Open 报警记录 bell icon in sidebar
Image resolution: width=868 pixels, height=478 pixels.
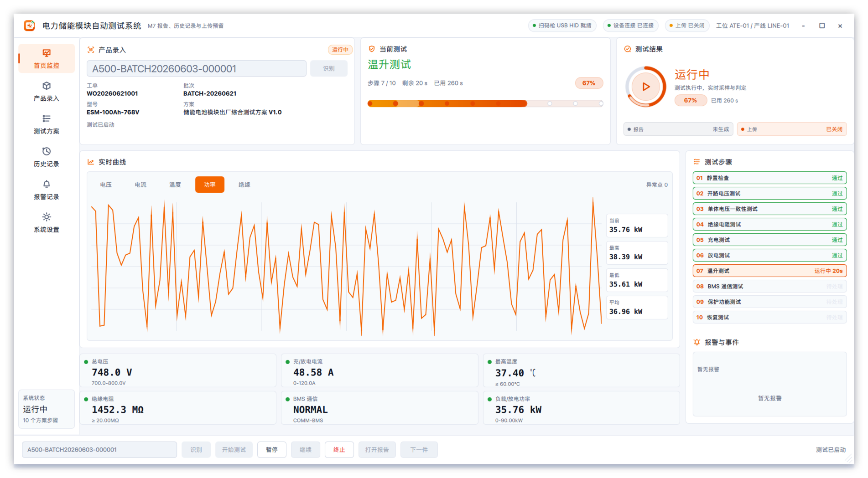47,184
